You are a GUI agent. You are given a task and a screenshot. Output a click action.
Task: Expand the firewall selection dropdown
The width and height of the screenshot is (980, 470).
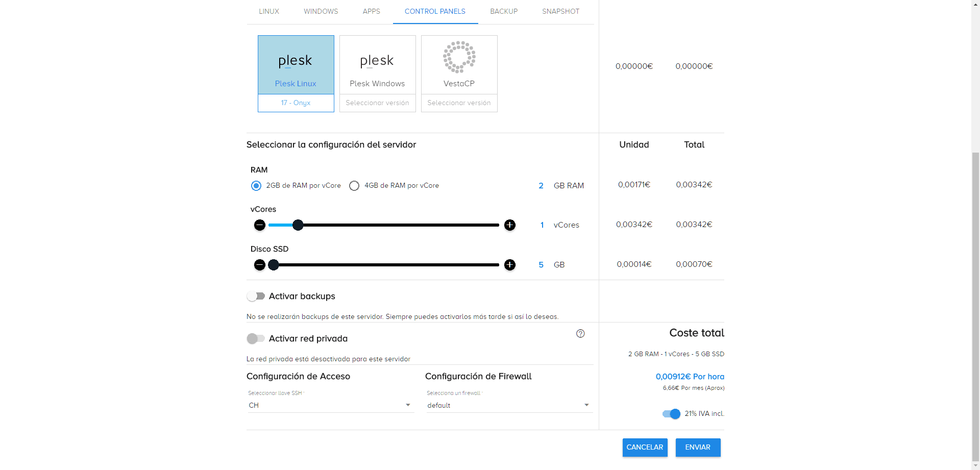(508, 405)
